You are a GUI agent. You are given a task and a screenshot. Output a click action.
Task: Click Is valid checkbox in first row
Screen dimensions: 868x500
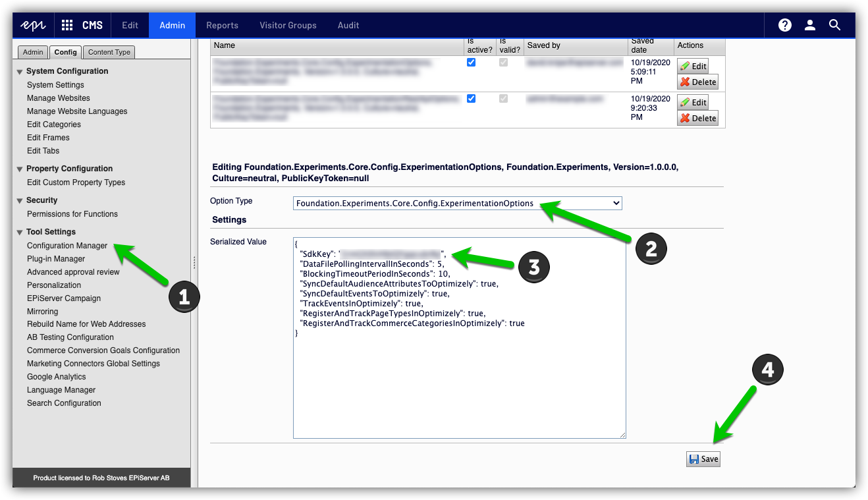click(504, 63)
